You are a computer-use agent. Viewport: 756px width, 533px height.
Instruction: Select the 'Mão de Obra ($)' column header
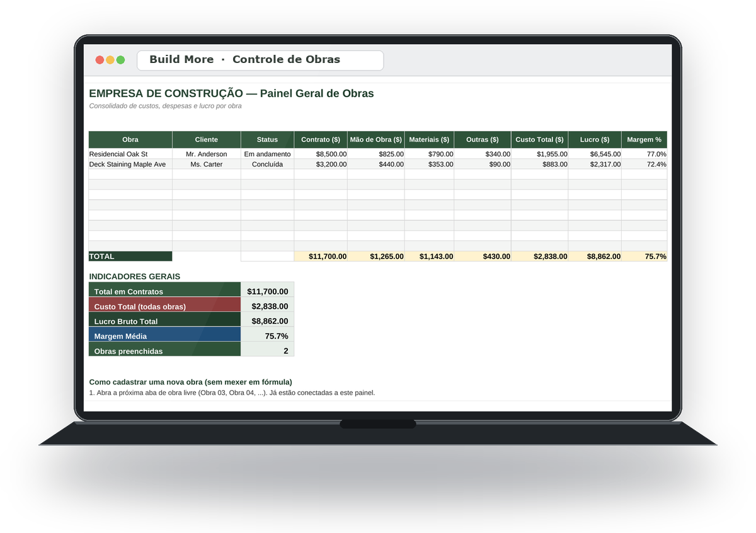tap(375, 140)
